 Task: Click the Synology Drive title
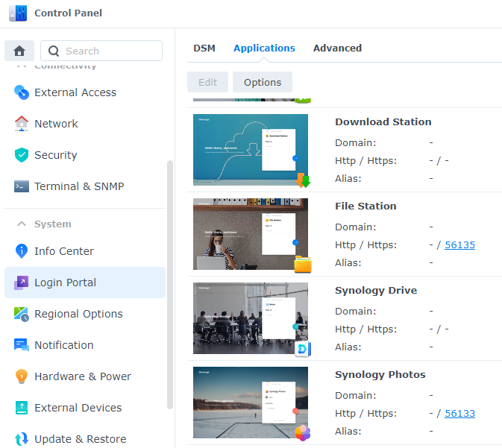coord(376,290)
